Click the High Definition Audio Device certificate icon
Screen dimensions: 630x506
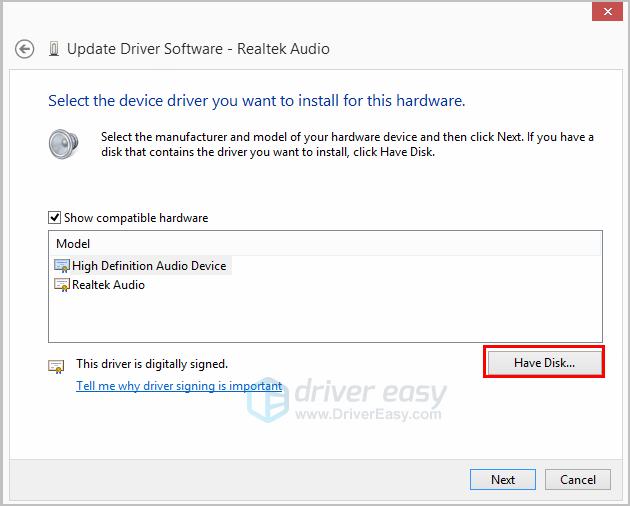(x=62, y=266)
